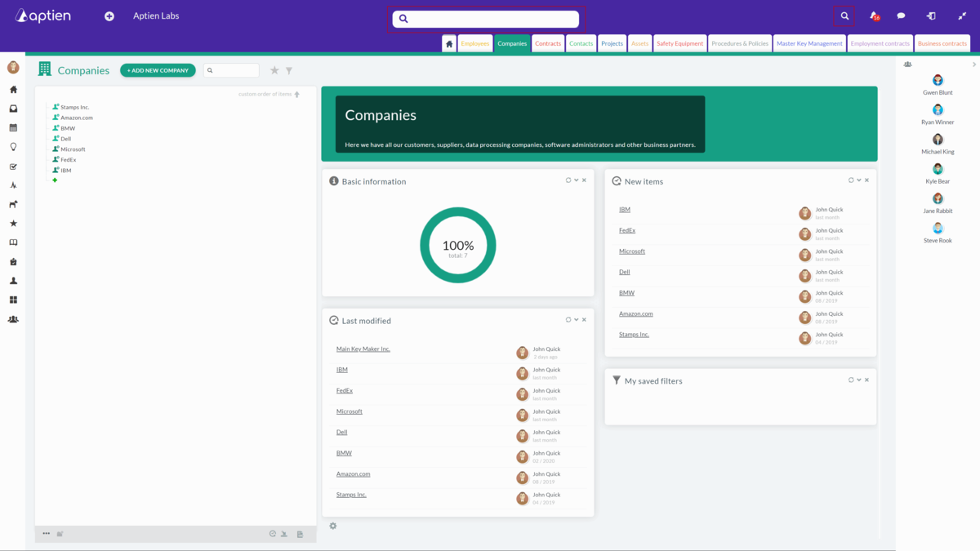Open the activity pulse icon in sidebar
Screen dimensions: 980x551
click(x=13, y=185)
